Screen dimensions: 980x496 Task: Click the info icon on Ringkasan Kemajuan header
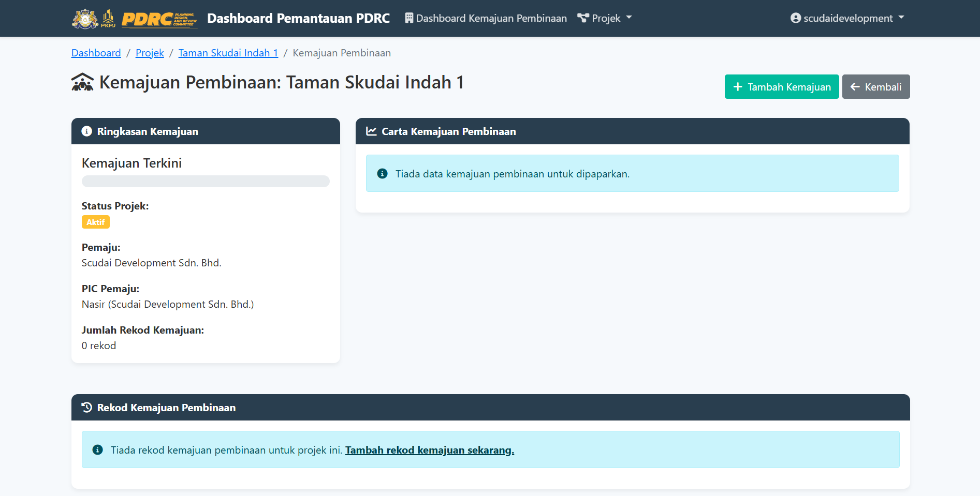coord(86,131)
